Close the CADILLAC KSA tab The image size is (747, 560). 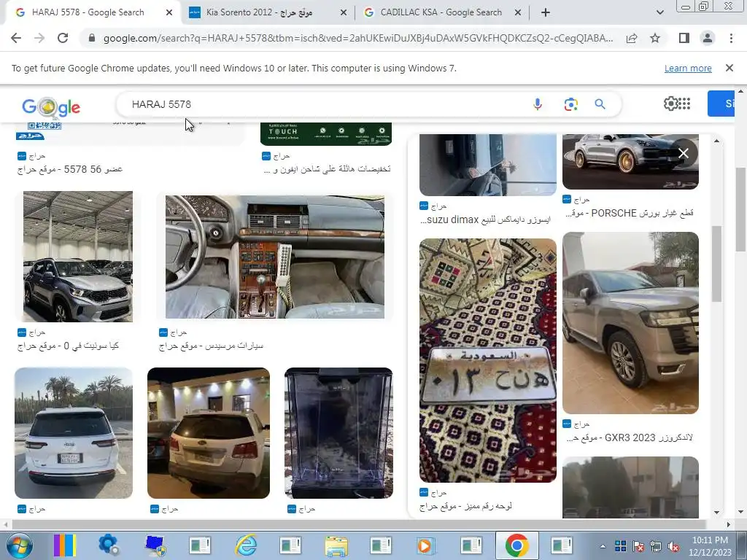518,13
